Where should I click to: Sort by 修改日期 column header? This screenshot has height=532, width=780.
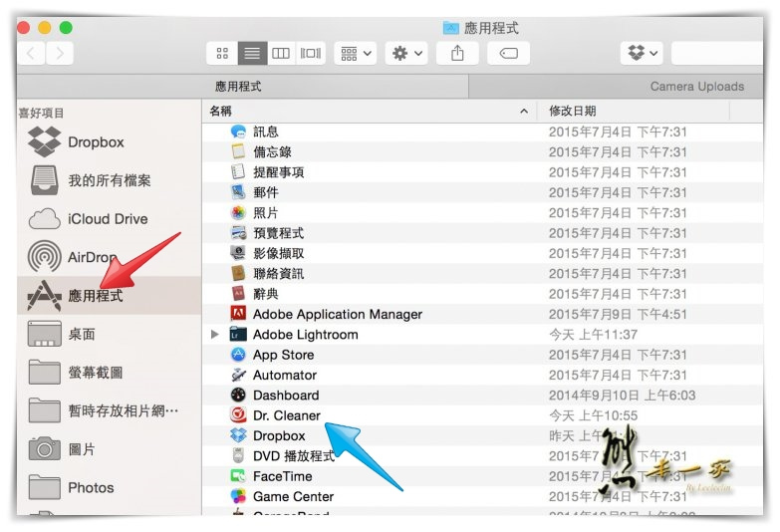[x=633, y=111]
